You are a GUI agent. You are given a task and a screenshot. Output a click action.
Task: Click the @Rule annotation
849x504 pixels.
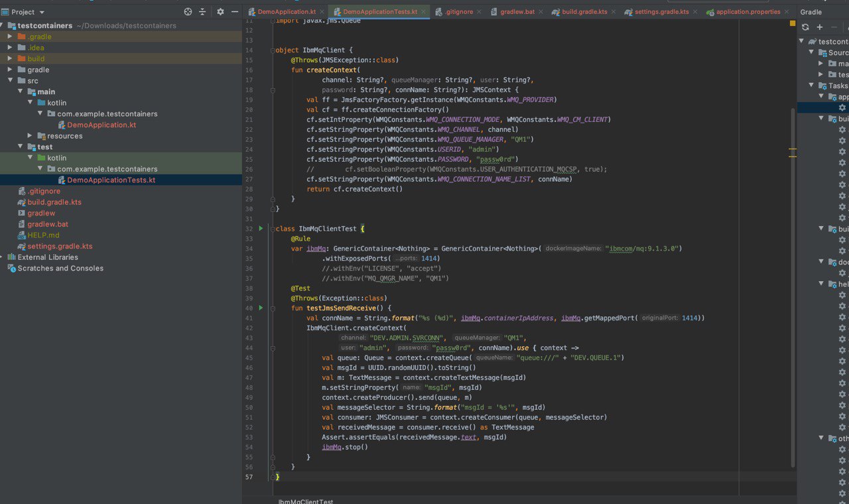pyautogui.click(x=300, y=239)
